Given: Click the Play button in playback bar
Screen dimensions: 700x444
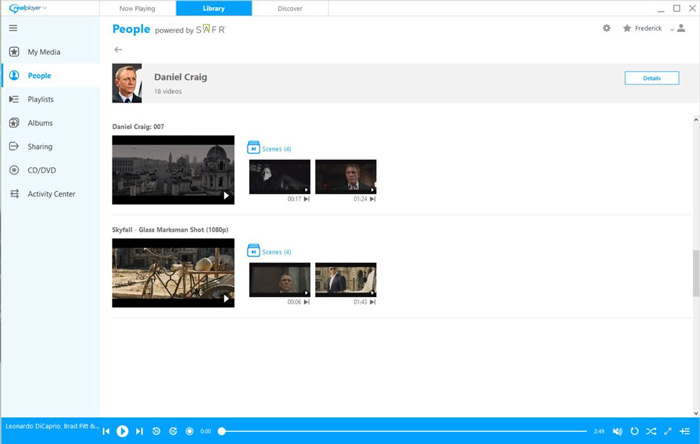Looking at the screenshot, I should click(x=122, y=431).
